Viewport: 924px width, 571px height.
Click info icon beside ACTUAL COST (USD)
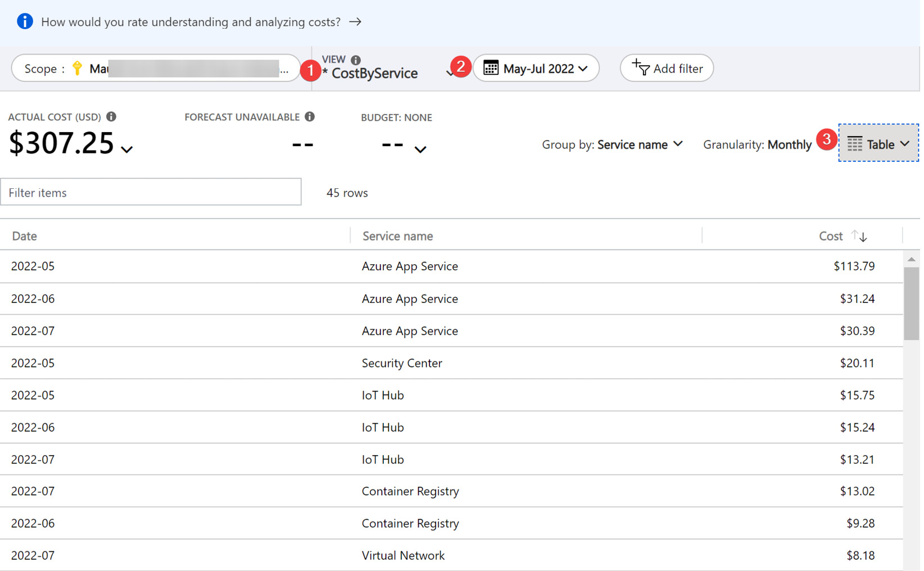coord(111,117)
